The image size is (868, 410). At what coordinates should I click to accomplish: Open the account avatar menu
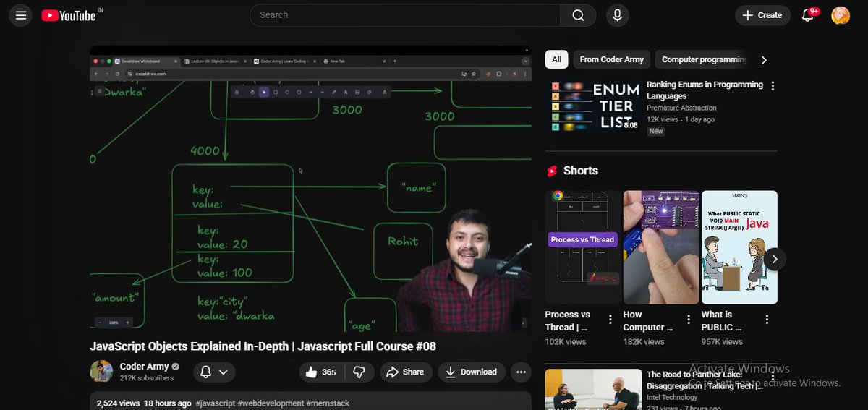point(841,15)
